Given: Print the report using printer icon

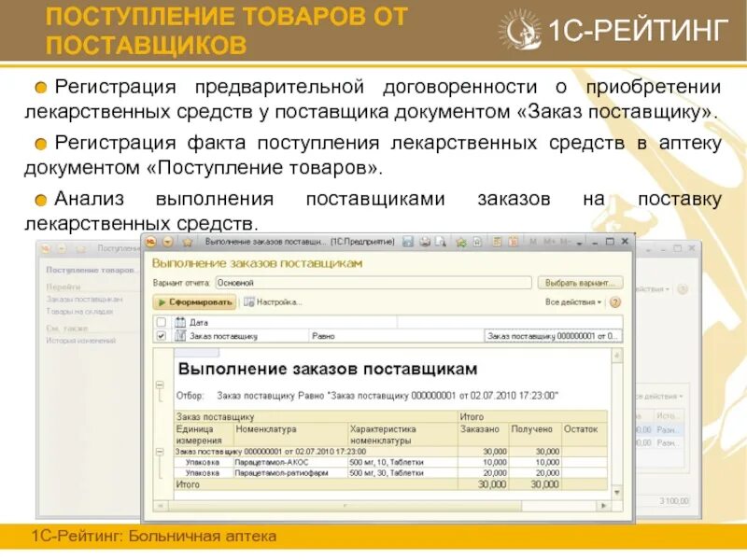Looking at the screenshot, I should [x=425, y=242].
